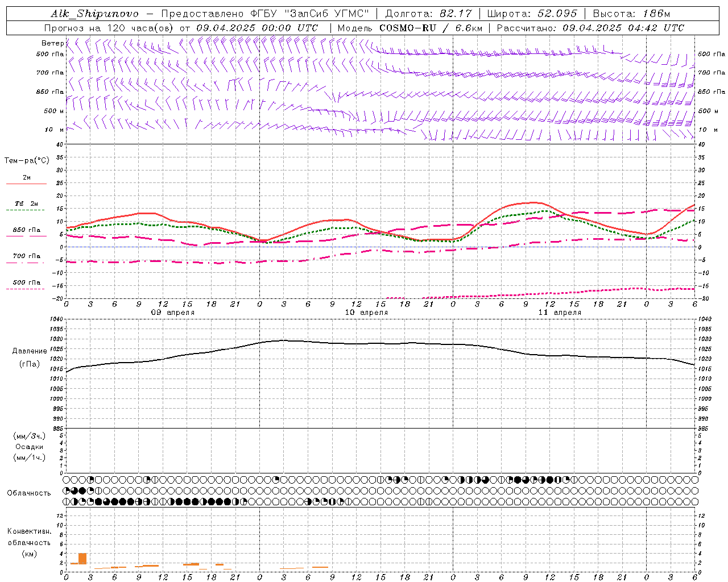Image resolution: width=728 pixels, height=582 pixels.
Task: Click the Td 2м legend entry
Action: pos(27,203)
